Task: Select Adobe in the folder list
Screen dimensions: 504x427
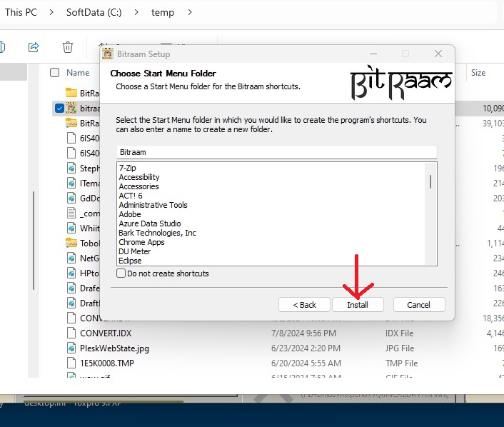Action: [129, 214]
